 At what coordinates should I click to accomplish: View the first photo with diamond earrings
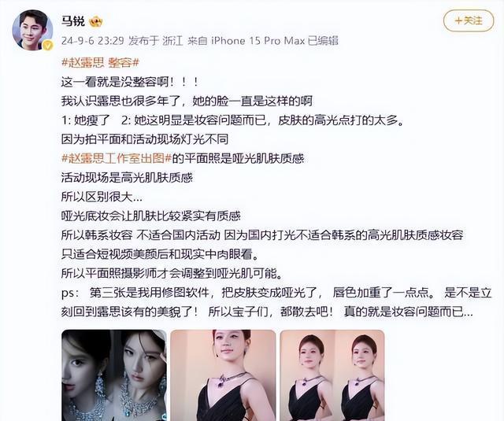(x=114, y=375)
